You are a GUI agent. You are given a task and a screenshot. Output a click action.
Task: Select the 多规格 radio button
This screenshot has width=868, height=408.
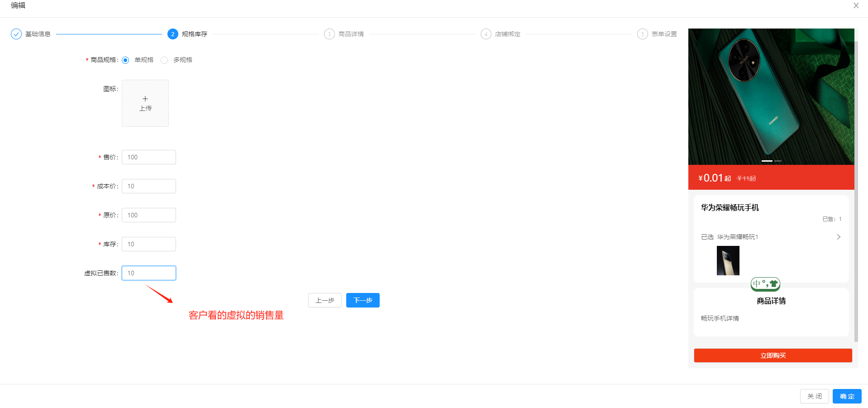164,60
